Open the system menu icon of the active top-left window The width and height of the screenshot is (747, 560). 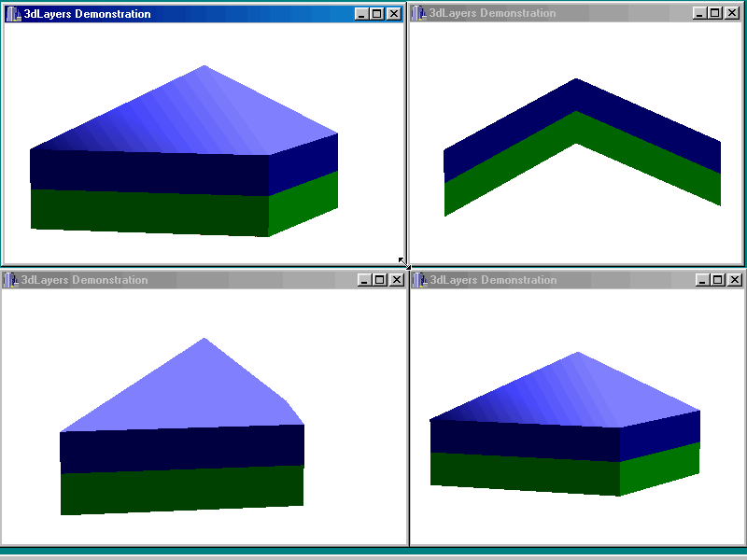click(x=13, y=14)
